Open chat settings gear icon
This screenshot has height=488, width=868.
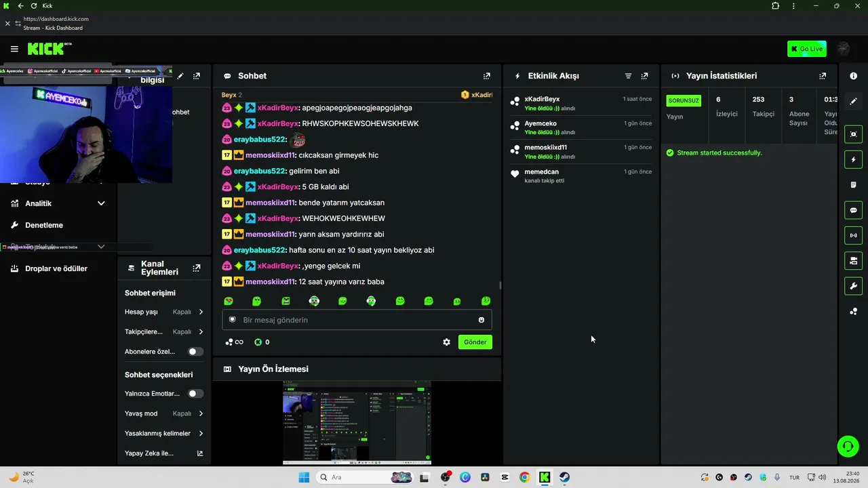[x=446, y=342]
